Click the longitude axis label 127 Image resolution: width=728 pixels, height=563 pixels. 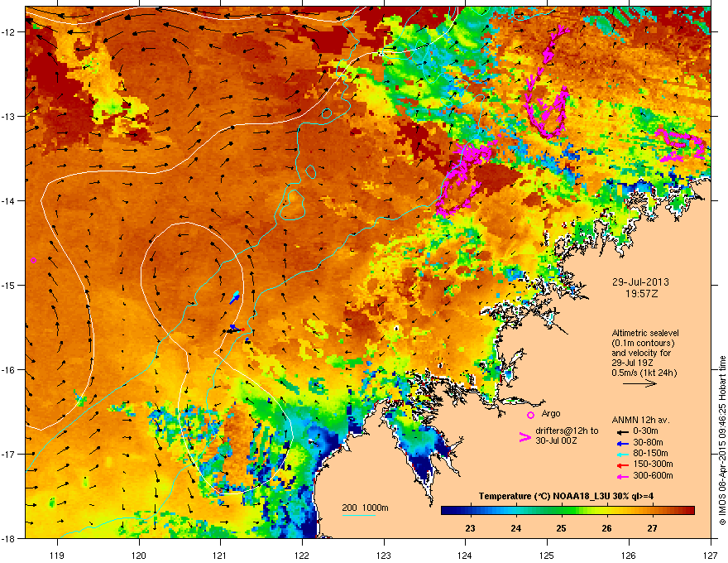point(711,555)
